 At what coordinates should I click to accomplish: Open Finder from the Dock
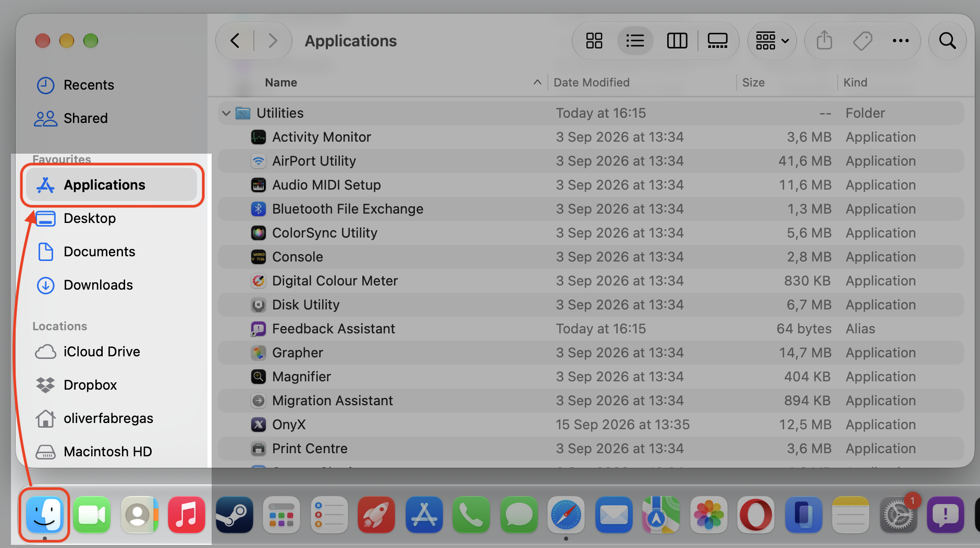(x=45, y=515)
